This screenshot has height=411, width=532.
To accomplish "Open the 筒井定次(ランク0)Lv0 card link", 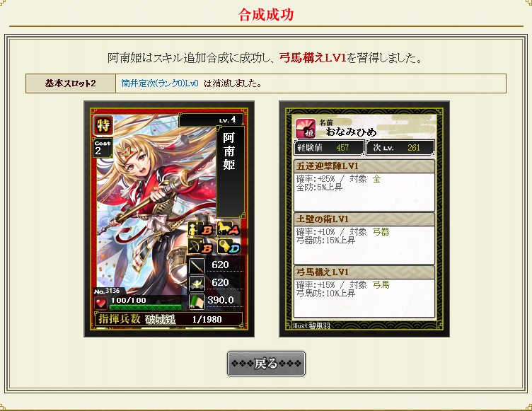I will [160, 83].
